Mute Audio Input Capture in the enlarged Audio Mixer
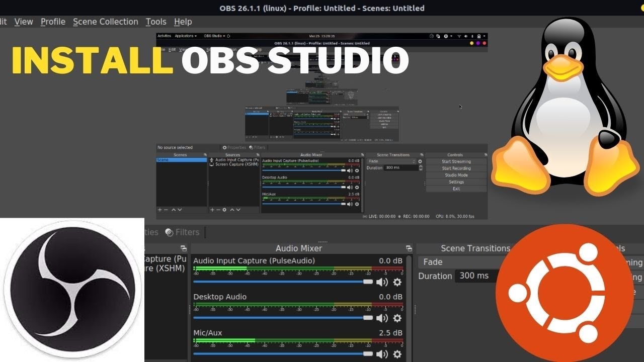 (382, 282)
